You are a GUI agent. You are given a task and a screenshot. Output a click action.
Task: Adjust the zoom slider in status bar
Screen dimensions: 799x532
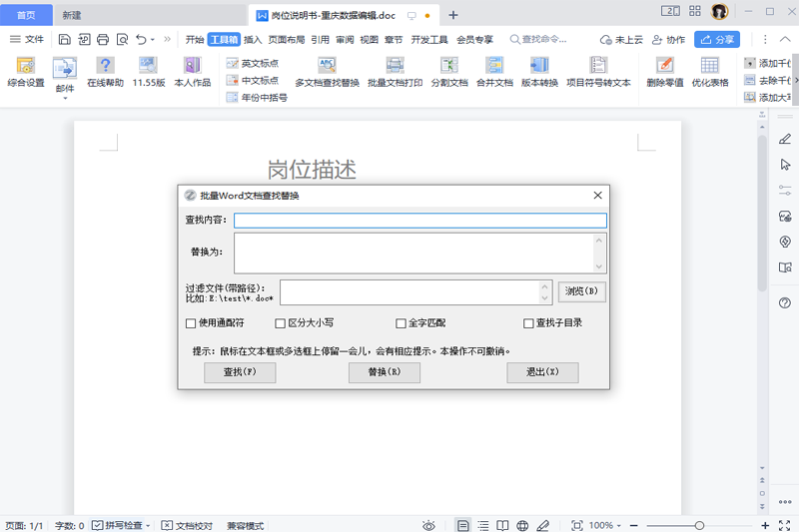[699, 525]
